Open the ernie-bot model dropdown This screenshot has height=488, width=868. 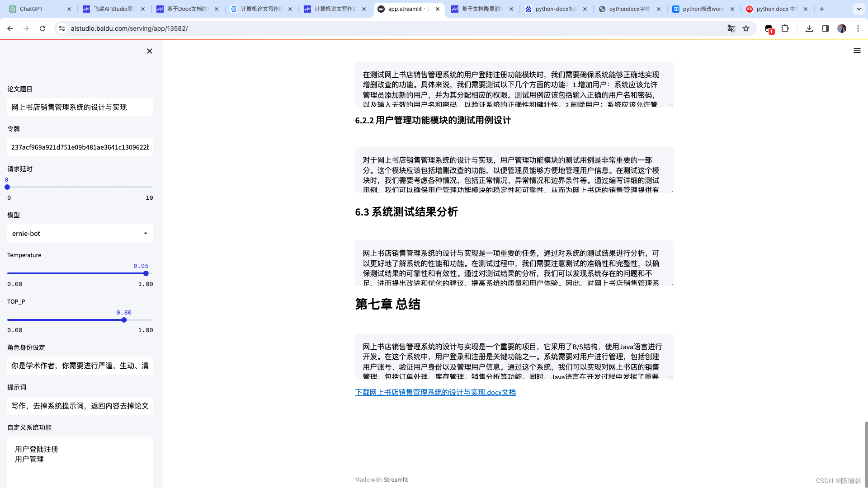click(80, 233)
